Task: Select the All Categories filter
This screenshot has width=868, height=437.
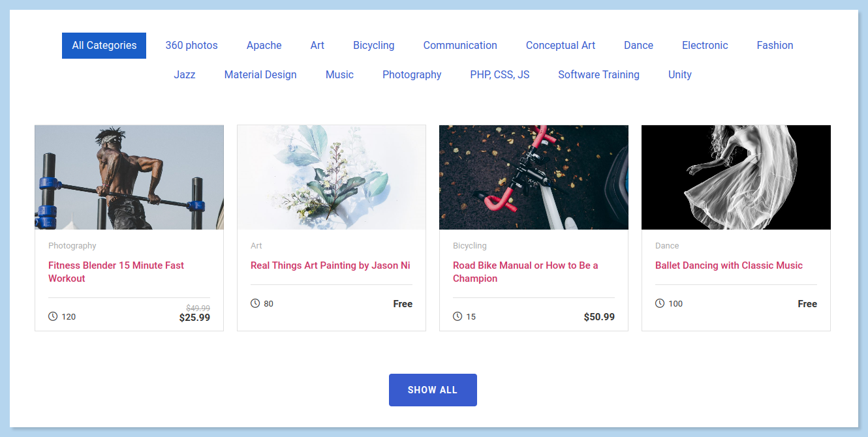Action: [x=104, y=46]
